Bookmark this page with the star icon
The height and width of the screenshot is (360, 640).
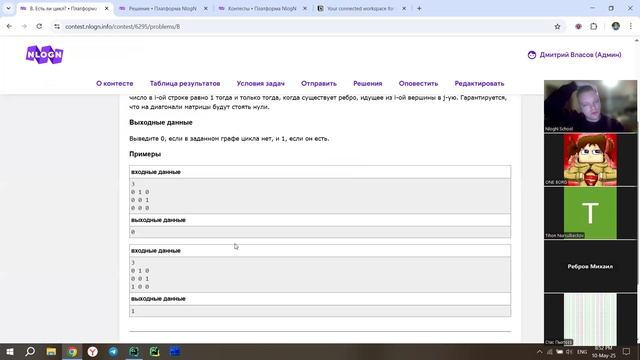557,27
